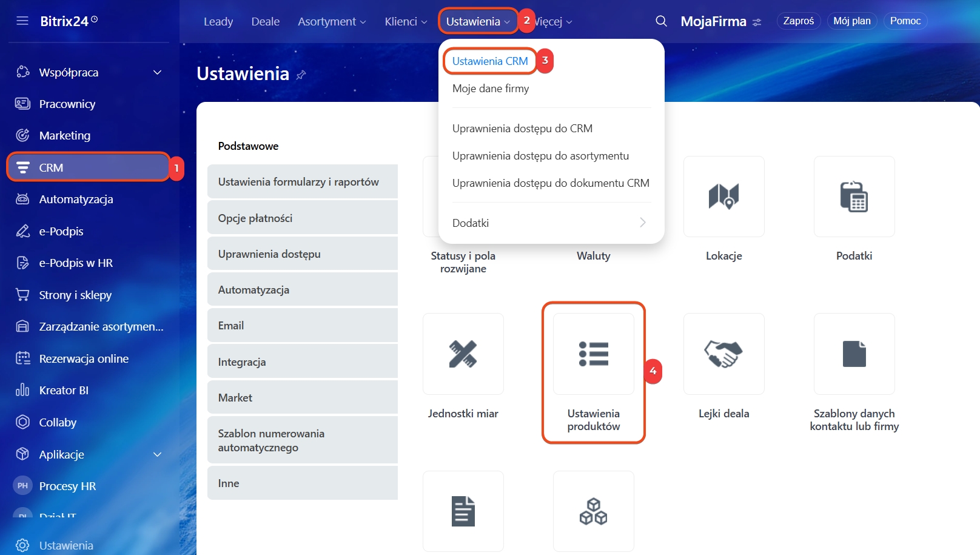
Task: Click the Aplikacje cube icon in sidebar
Action: click(x=23, y=454)
